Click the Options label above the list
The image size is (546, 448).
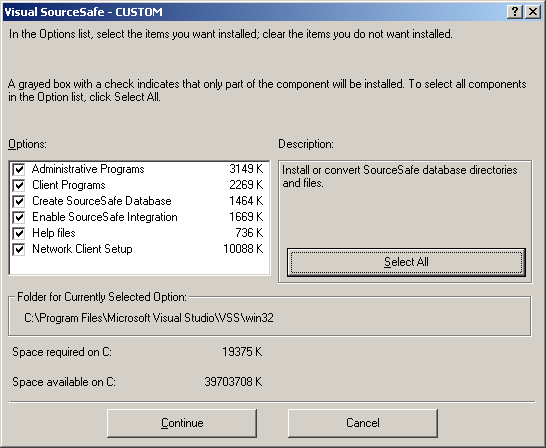pyautogui.click(x=27, y=144)
